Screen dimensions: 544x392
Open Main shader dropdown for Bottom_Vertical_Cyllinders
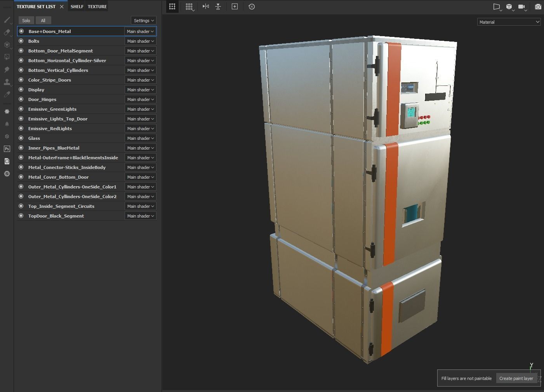tap(140, 70)
